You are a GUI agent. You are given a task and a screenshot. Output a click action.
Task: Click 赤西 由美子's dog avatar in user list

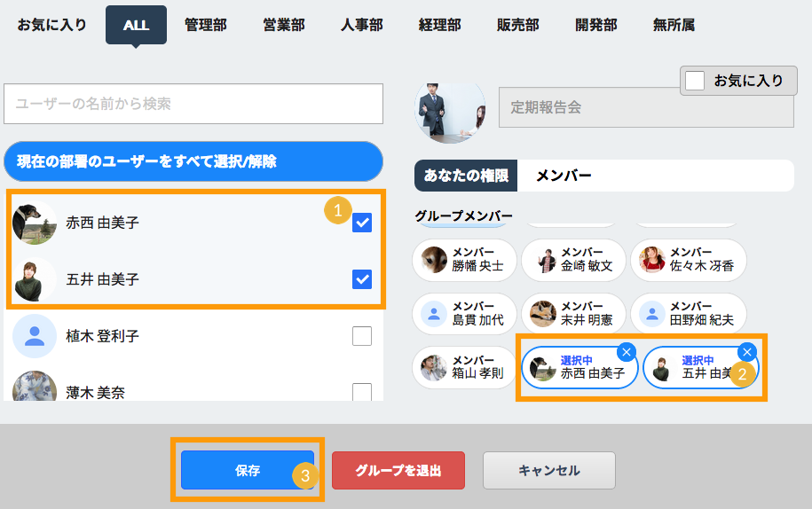35,223
